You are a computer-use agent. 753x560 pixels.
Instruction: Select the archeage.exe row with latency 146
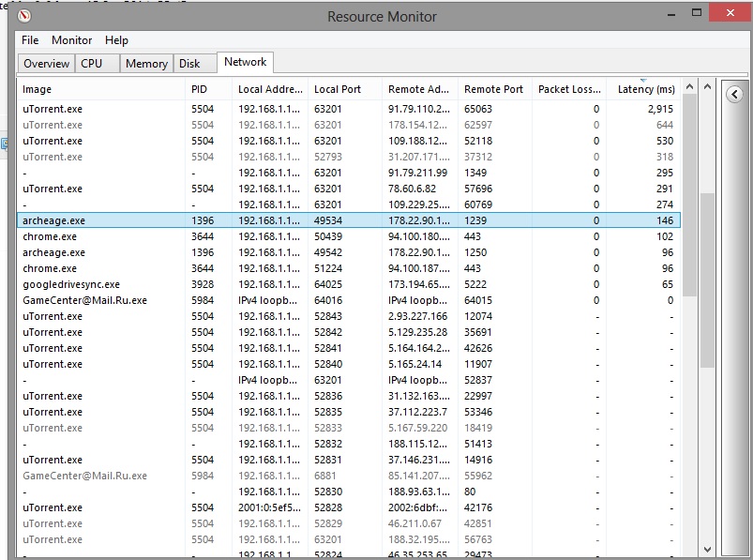[53, 220]
